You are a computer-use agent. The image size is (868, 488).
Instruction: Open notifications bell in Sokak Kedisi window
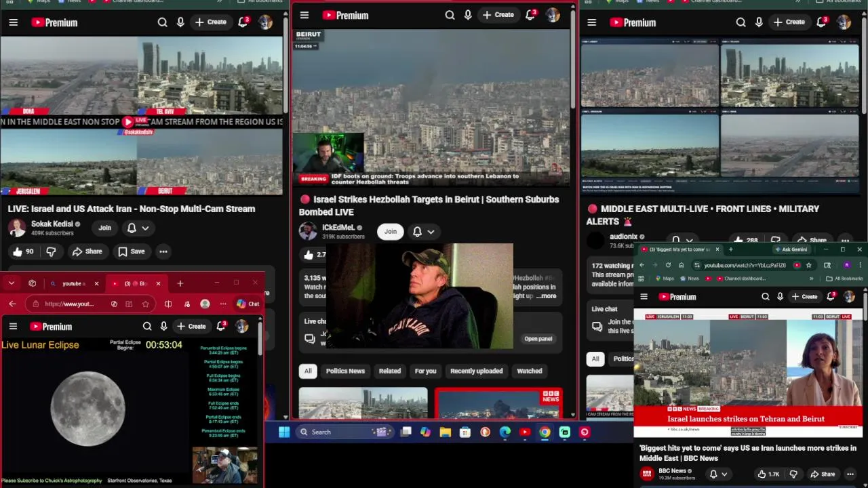click(243, 22)
